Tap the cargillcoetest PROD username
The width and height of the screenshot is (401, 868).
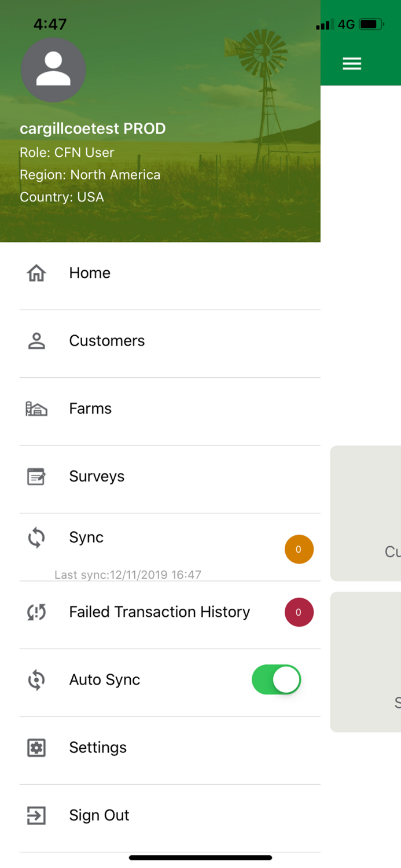point(93,128)
